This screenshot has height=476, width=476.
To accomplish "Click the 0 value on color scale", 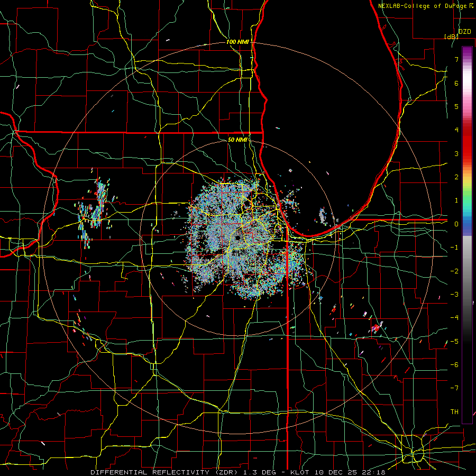I will tap(456, 224).
